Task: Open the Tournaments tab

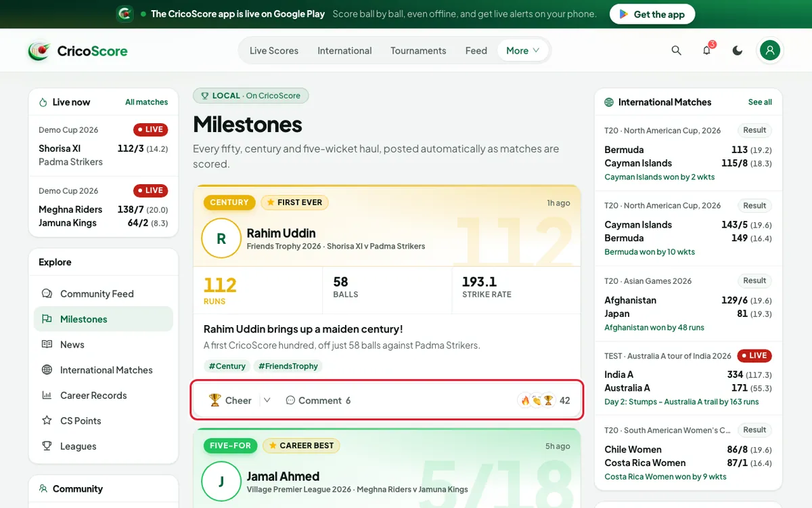Action: pyautogui.click(x=418, y=51)
